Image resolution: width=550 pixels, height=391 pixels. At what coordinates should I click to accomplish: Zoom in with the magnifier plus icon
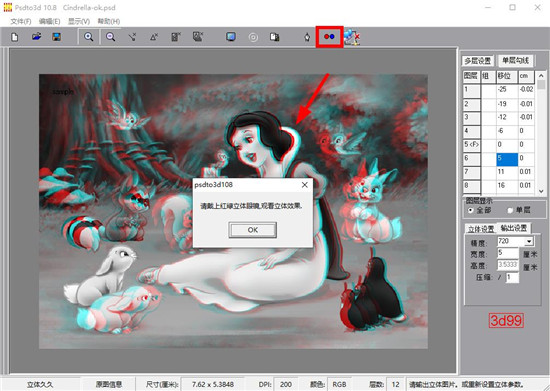(89, 37)
